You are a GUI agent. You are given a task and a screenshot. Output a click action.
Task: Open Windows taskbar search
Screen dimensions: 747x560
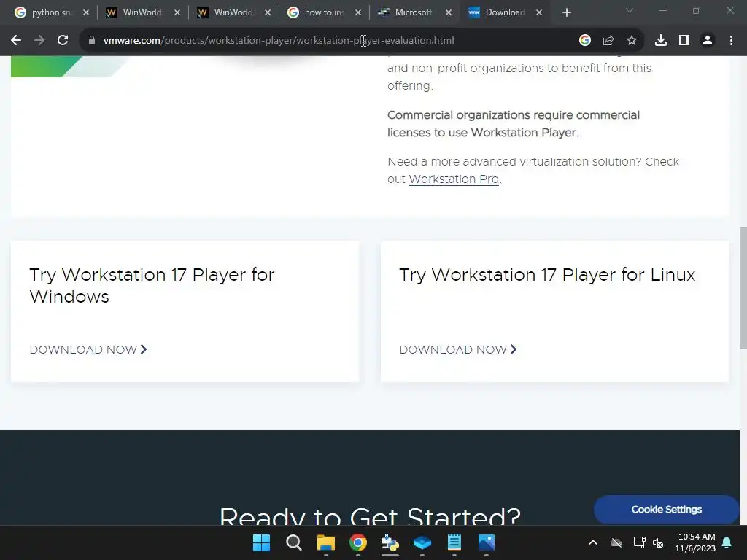click(293, 542)
